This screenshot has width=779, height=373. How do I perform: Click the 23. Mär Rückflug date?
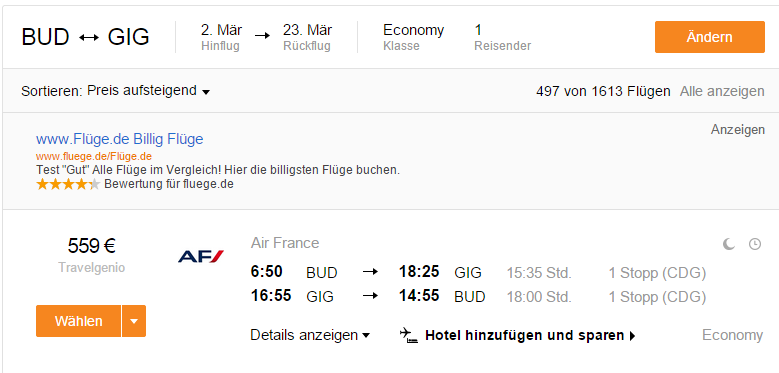tap(308, 37)
